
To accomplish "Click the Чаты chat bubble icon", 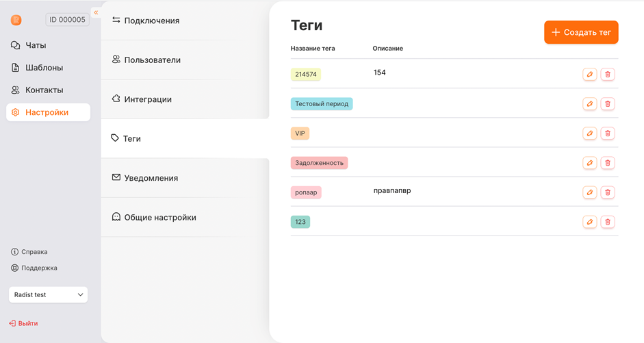I will 15,45.
